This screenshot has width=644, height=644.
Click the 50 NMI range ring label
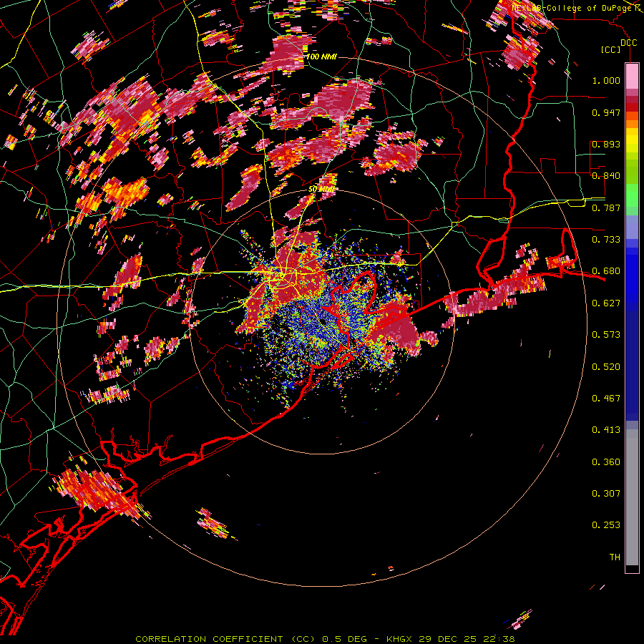point(321,189)
